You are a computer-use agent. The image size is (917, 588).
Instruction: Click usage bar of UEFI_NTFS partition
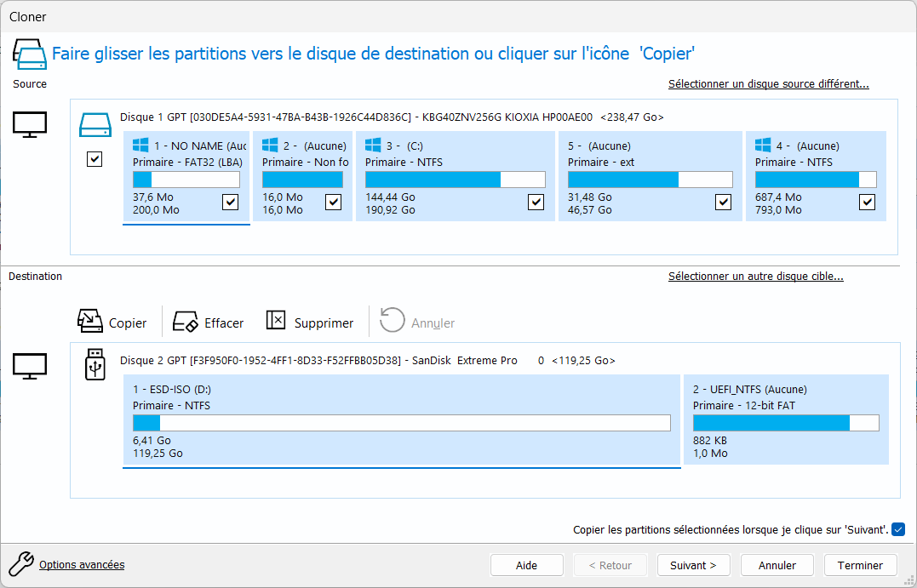coord(786,423)
